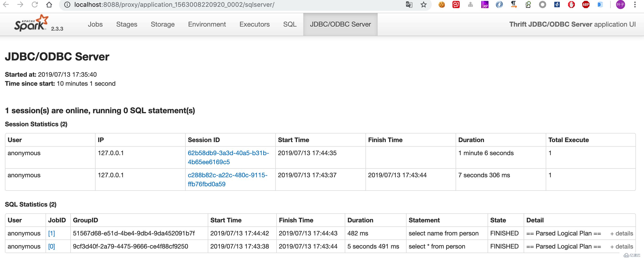Open the dark blue square extension icon
The height and width of the screenshot is (258, 644).
[x=557, y=5]
